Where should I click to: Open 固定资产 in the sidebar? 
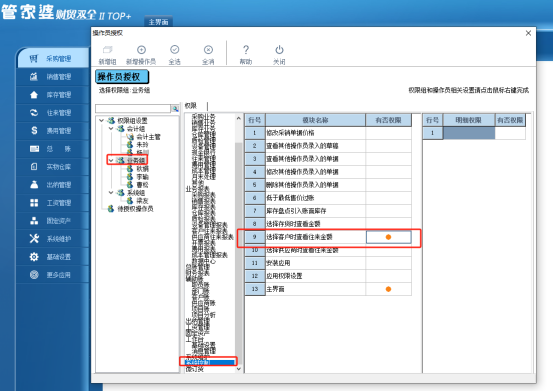53,221
